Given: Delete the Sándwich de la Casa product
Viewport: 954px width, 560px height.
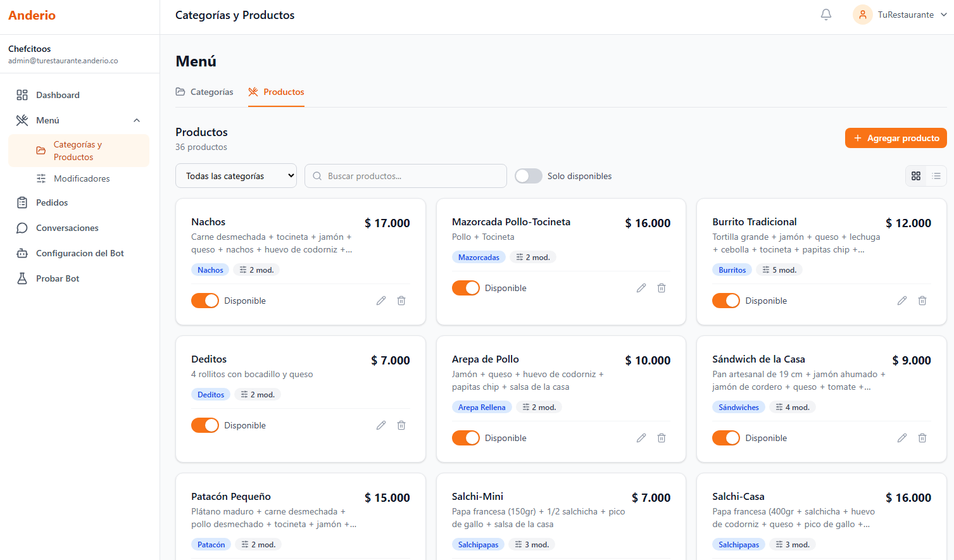Looking at the screenshot, I should click(x=922, y=438).
